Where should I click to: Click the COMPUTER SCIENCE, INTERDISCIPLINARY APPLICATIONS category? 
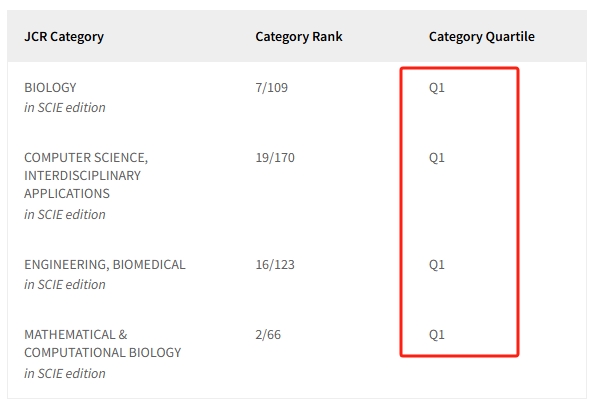[86, 176]
